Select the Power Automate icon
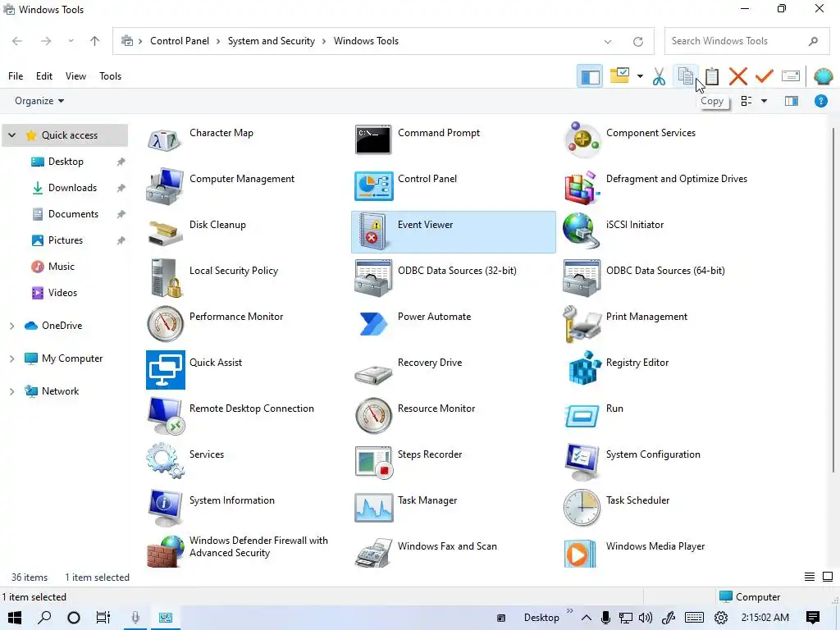The image size is (840, 630). pos(373,323)
